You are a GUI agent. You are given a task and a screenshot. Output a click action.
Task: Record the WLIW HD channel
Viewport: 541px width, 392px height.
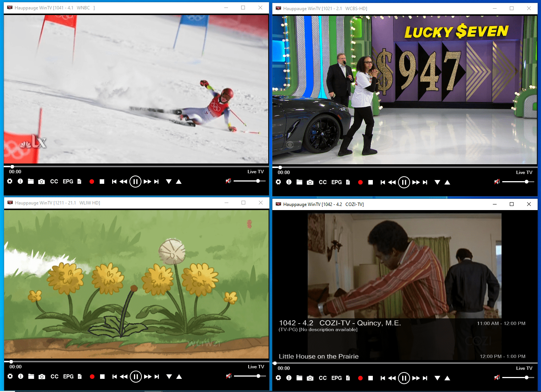pyautogui.click(x=92, y=377)
